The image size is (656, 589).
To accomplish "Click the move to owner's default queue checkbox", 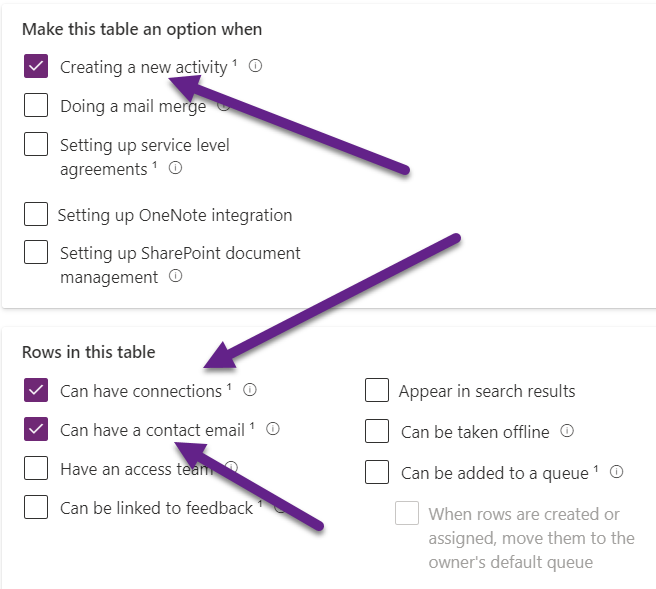I will click(407, 513).
